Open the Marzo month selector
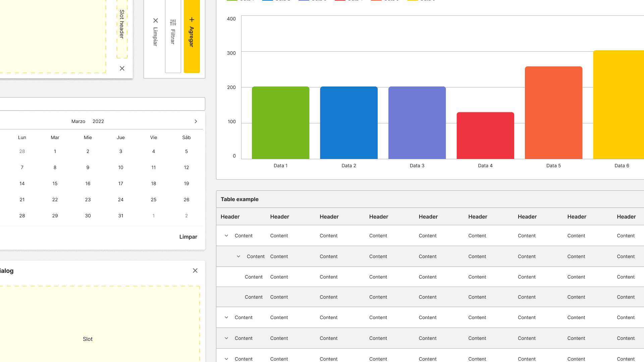The width and height of the screenshot is (644, 362). 78,121
